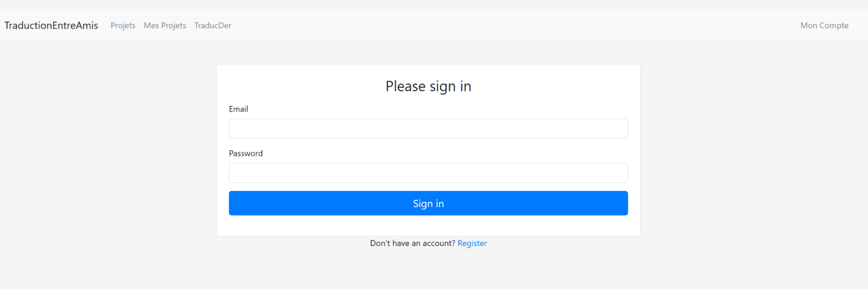Screen dimensions: 868x289
Task: Click the Password field label
Action: coord(246,153)
